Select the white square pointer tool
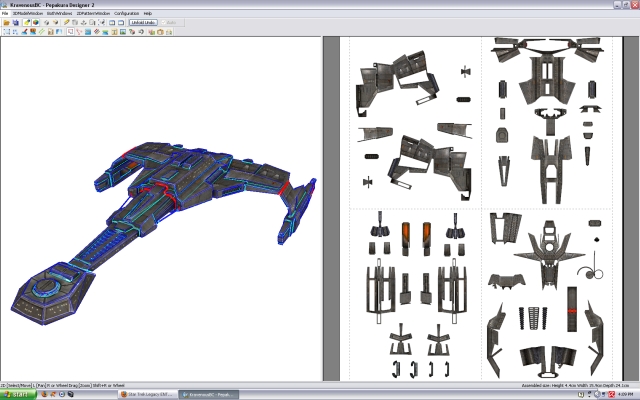The height and width of the screenshot is (400, 640). 70,31
